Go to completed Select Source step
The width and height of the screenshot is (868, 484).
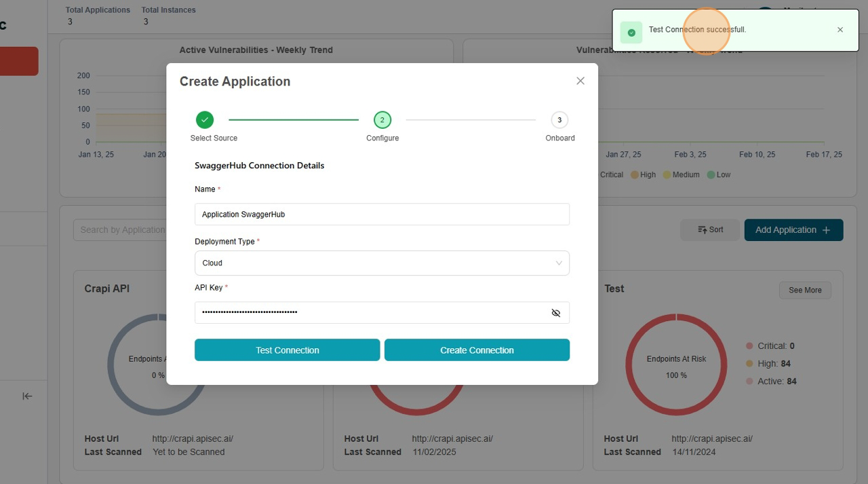click(x=205, y=120)
